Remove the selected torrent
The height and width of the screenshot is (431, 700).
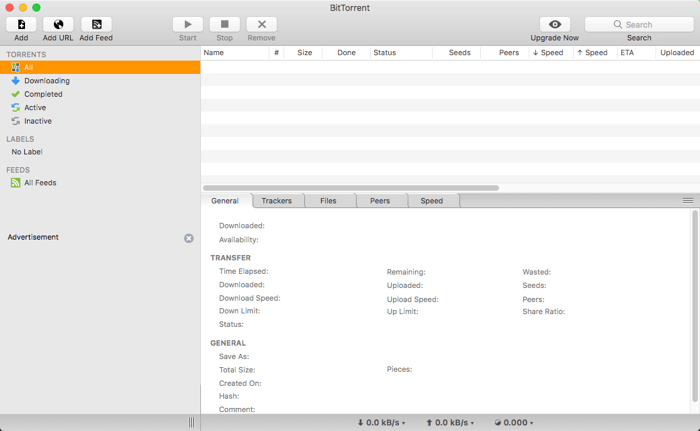tap(262, 24)
